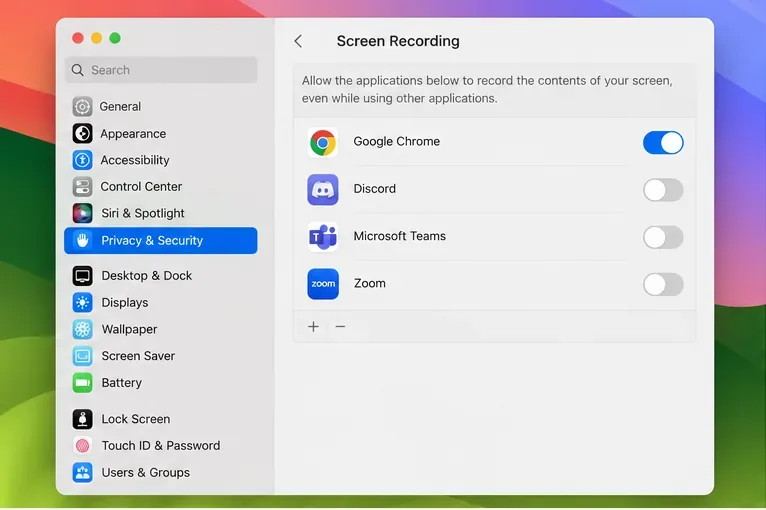The height and width of the screenshot is (510, 766).
Task: Click the Wallpaper flower icon
Action: click(82, 329)
